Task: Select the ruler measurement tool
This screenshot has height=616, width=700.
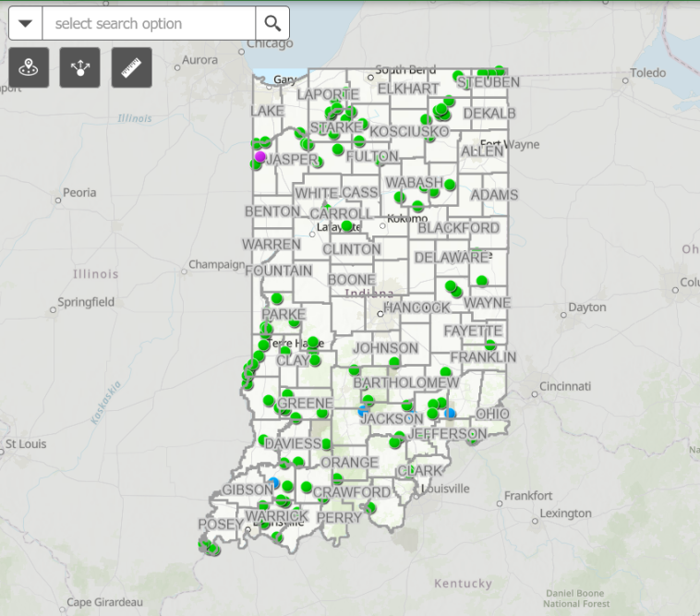Action: (x=131, y=67)
